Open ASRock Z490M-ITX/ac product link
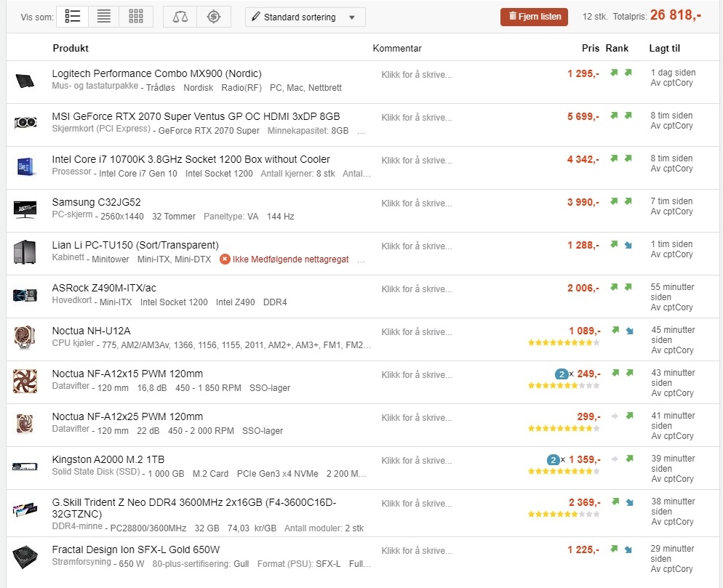The height and width of the screenshot is (588, 723). [104, 288]
